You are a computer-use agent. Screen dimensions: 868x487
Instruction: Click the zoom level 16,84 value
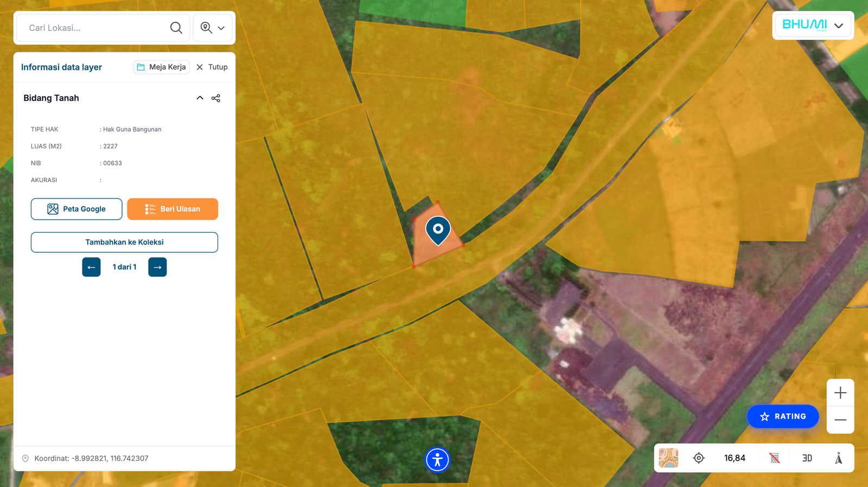point(735,458)
